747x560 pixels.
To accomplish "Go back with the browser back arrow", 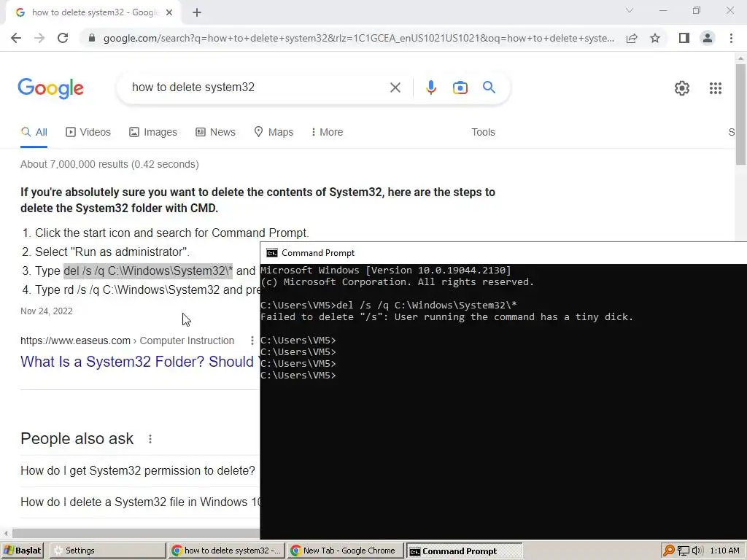I will point(16,38).
